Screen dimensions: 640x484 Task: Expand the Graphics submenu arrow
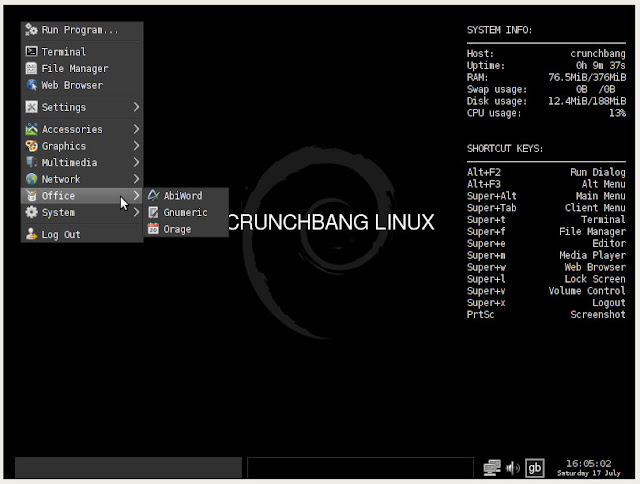tap(136, 146)
